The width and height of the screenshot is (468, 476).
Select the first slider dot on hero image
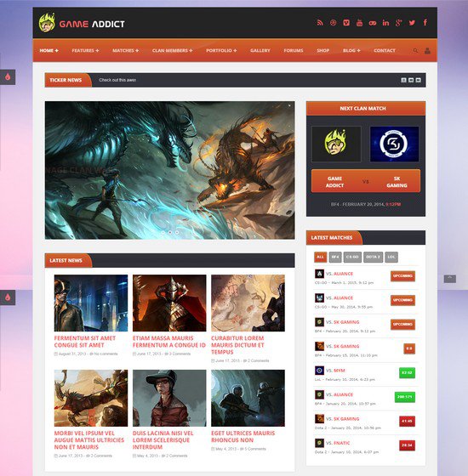coord(163,233)
